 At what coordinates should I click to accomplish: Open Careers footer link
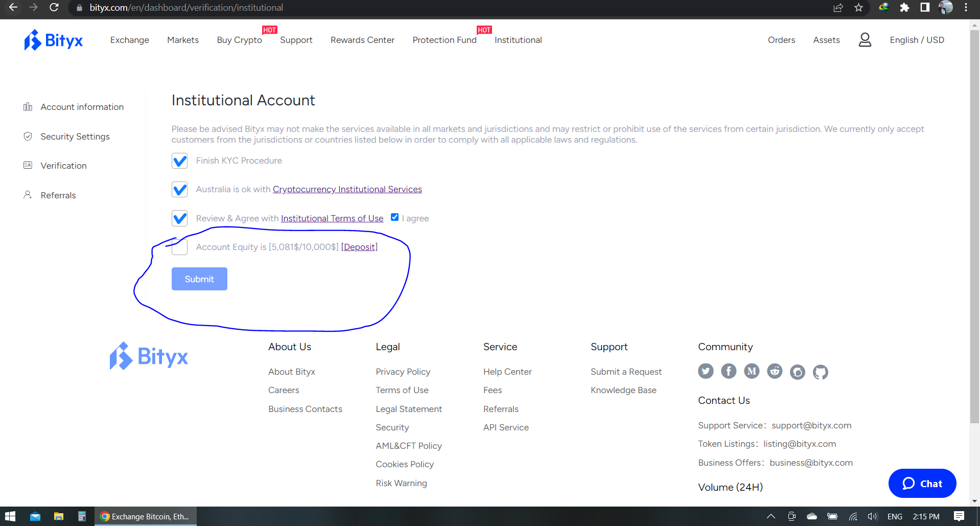click(284, 390)
